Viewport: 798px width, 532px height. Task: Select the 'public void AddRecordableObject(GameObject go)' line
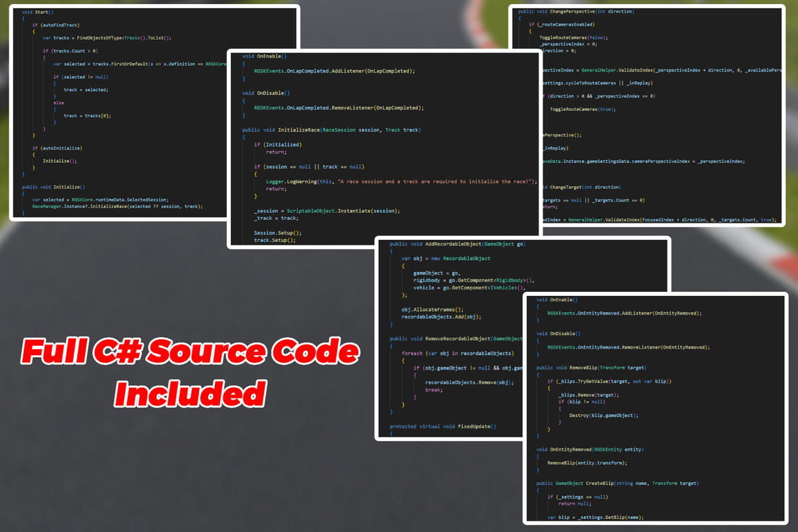pos(458,244)
